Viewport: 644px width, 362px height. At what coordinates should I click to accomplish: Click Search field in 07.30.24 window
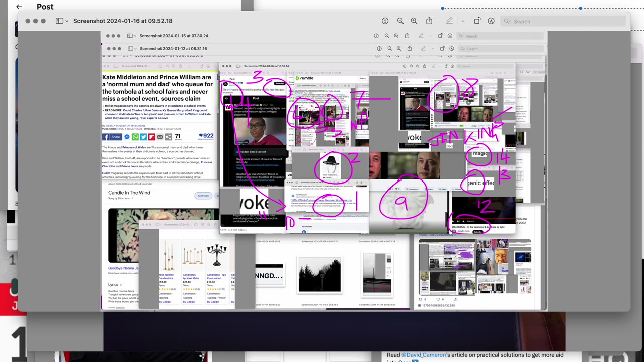tap(500, 36)
